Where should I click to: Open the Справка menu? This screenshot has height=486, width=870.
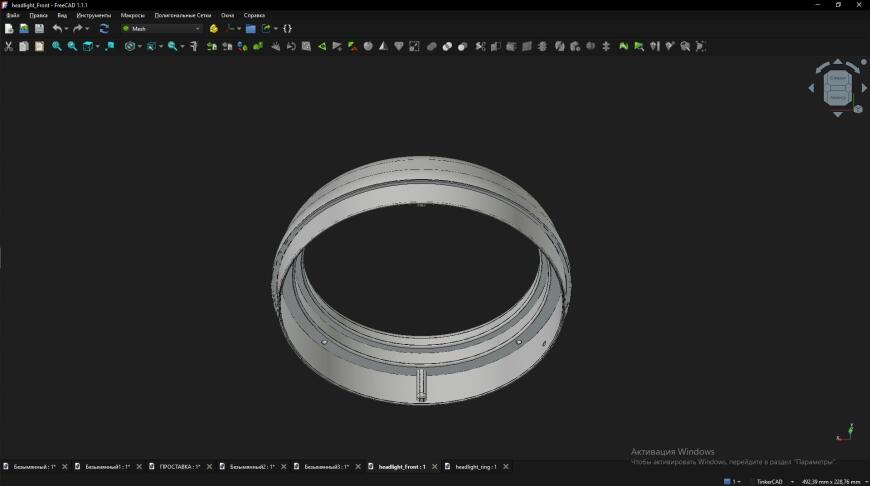coord(254,16)
